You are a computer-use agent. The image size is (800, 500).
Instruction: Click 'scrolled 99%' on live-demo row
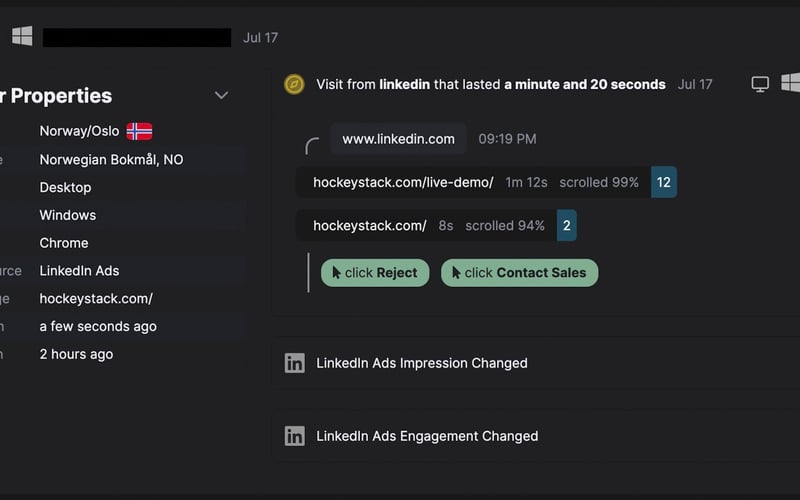pos(598,182)
